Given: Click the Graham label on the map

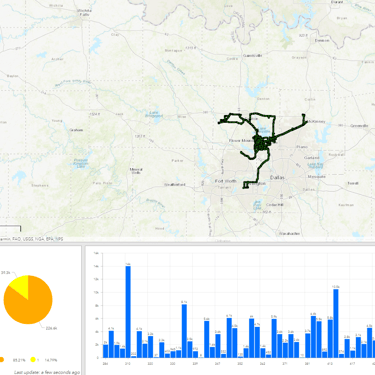Looking at the screenshot, I should tap(76, 130).
